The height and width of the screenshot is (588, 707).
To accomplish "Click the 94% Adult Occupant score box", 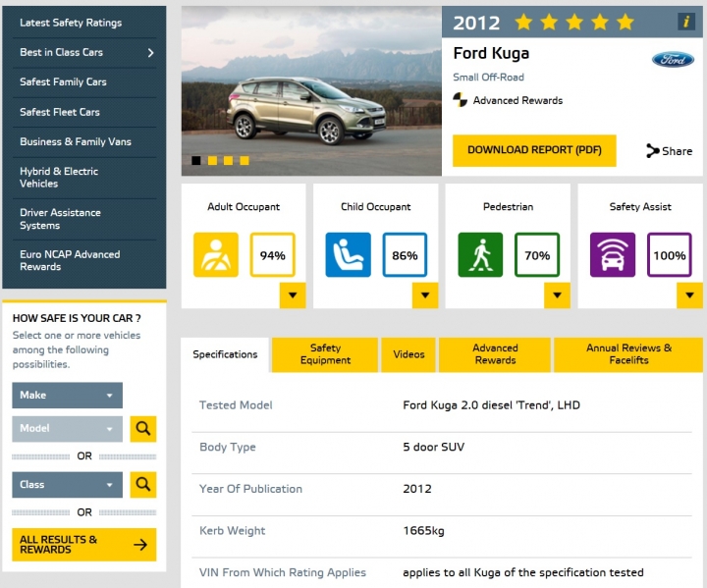I will 272,255.
